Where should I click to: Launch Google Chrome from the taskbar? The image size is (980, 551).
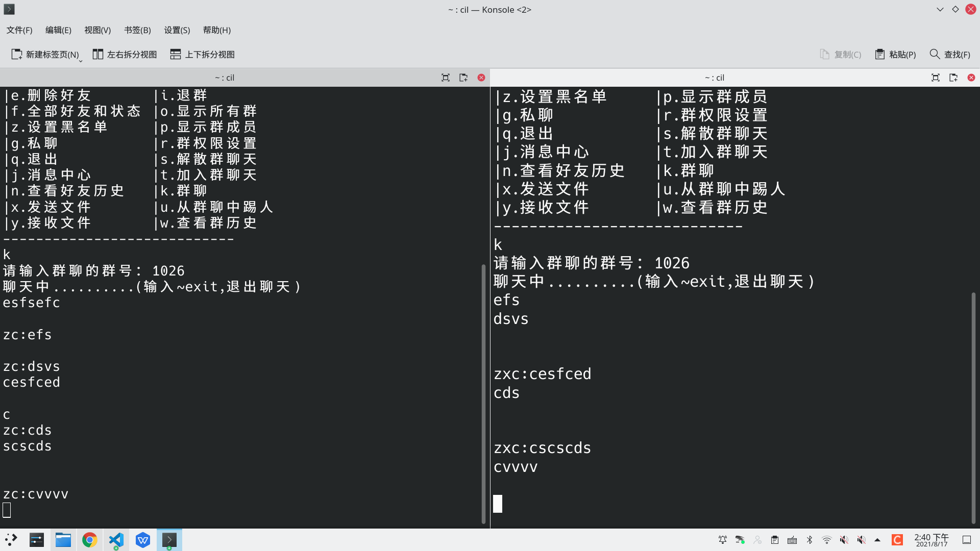coord(90,540)
